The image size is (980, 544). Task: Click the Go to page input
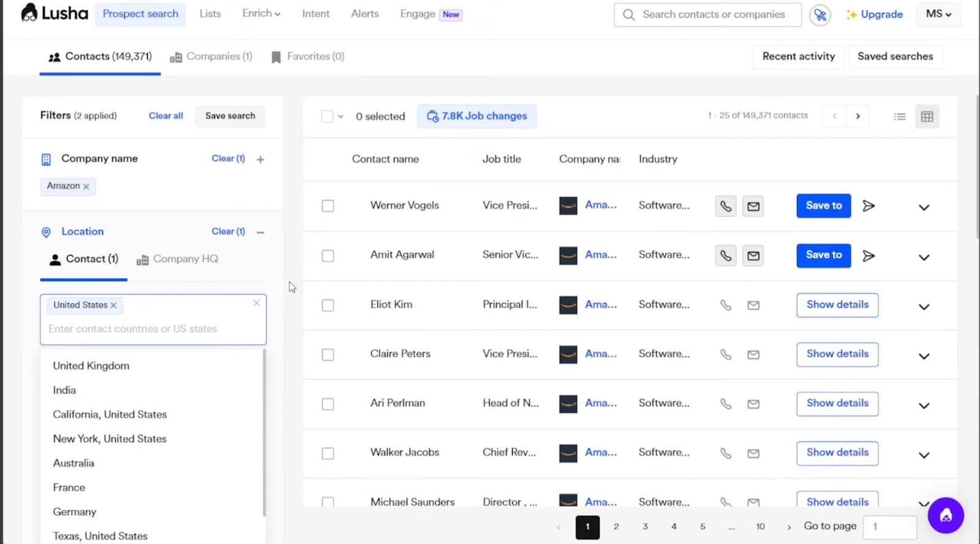point(889,527)
